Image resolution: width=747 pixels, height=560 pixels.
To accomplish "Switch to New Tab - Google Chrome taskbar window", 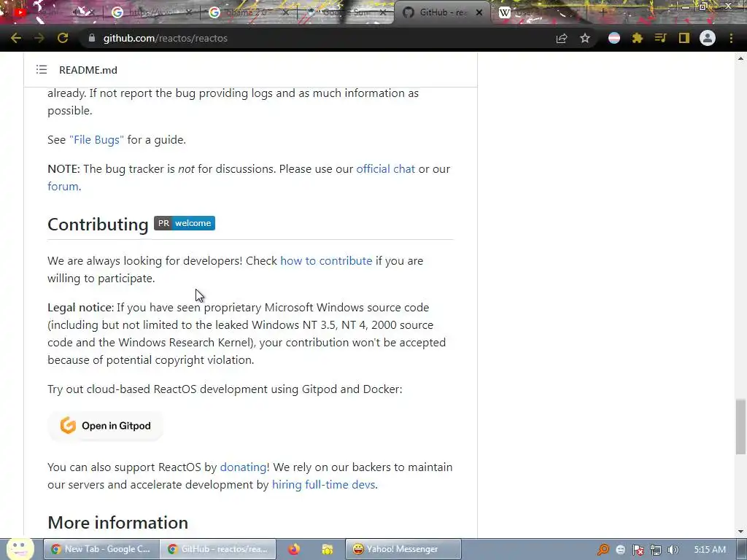I will [x=101, y=549].
